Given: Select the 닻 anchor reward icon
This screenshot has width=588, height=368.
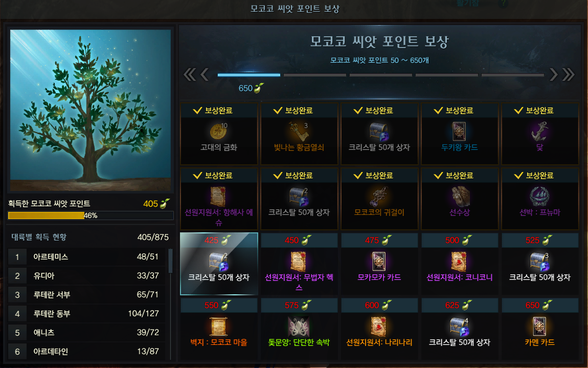Looking at the screenshot, I should point(539,132).
